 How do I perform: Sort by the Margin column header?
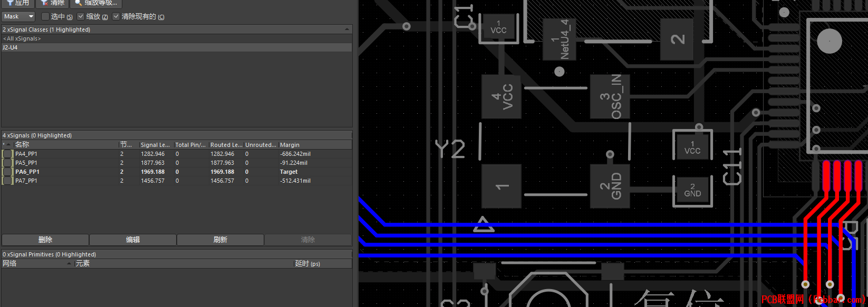[315, 145]
